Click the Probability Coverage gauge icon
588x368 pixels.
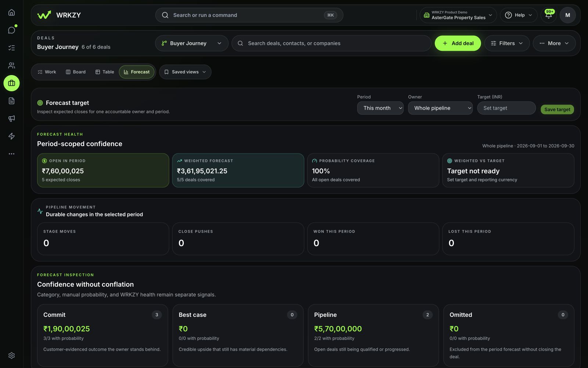pyautogui.click(x=315, y=161)
